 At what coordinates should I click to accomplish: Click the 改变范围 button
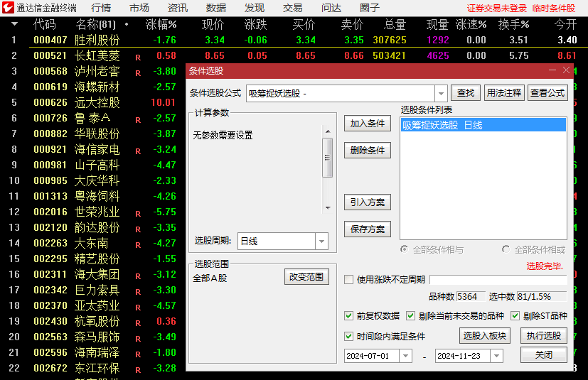[306, 277]
